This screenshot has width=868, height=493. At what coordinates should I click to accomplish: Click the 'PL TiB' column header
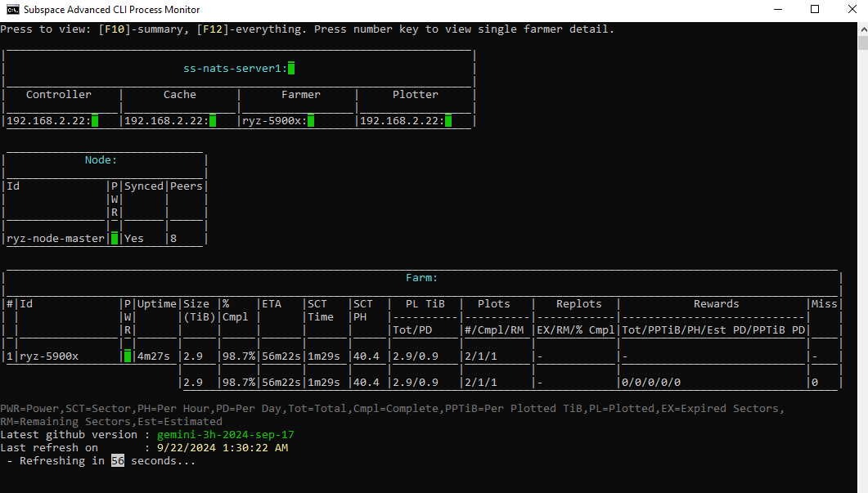click(x=425, y=304)
